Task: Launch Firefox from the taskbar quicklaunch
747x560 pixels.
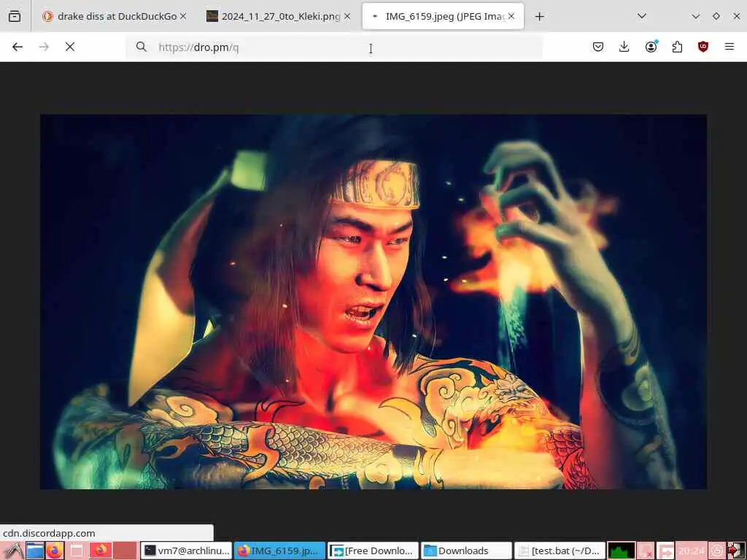Action: 55,551
